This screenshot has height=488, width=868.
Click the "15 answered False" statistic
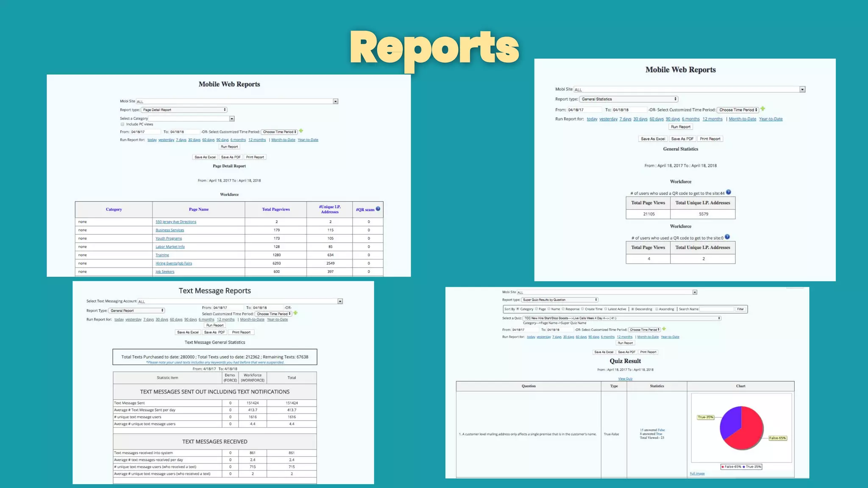click(652, 430)
